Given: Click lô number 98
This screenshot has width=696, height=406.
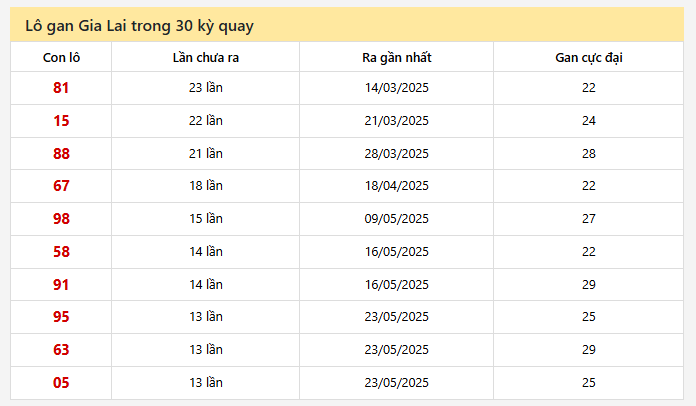Looking at the screenshot, I should [61, 219].
